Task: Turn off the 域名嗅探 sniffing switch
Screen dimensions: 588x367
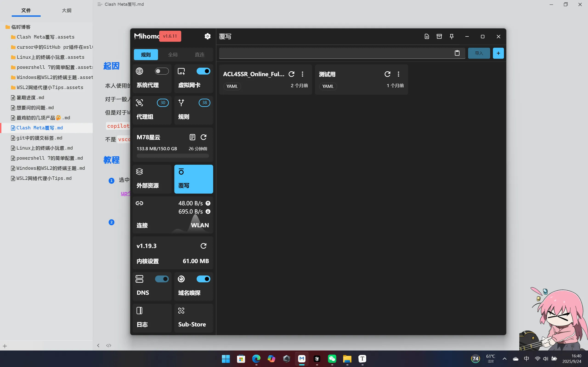Action: click(203, 279)
